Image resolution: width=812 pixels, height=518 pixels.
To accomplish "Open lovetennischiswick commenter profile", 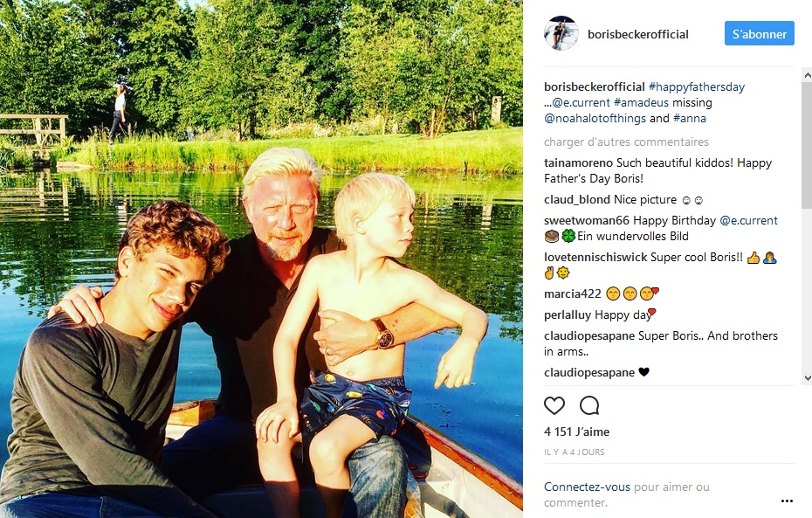I will tap(595, 258).
